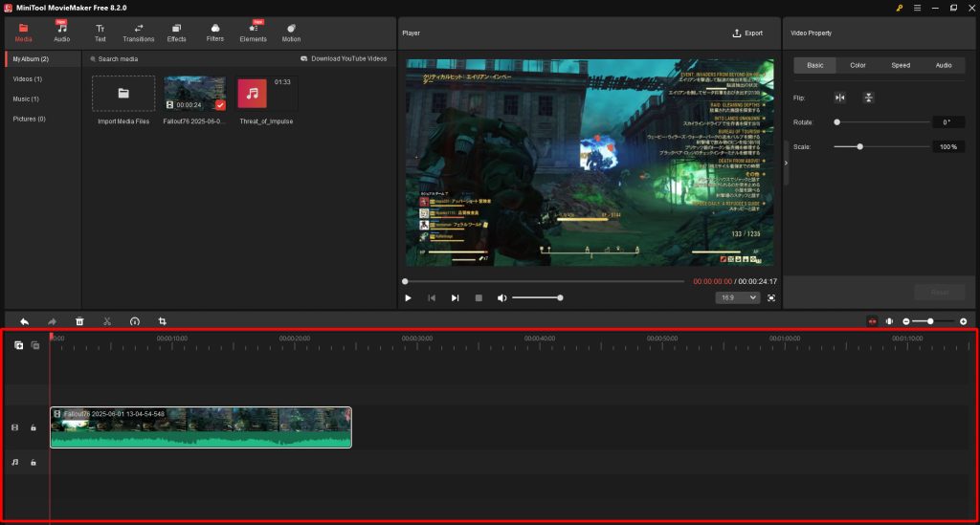Open the Effects tab

pyautogui.click(x=176, y=33)
